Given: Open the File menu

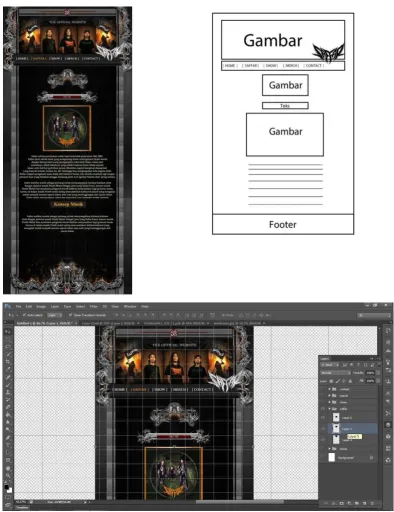Looking at the screenshot, I should point(18,306).
